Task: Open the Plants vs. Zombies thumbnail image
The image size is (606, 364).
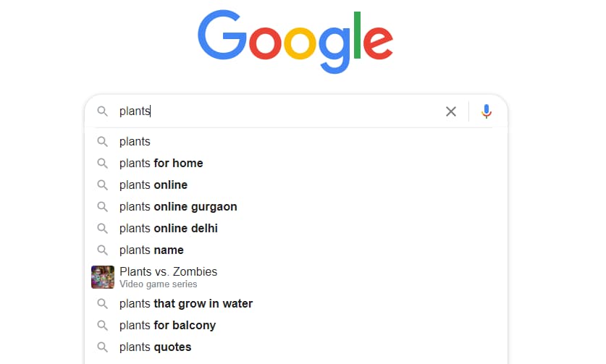Action: click(x=103, y=277)
